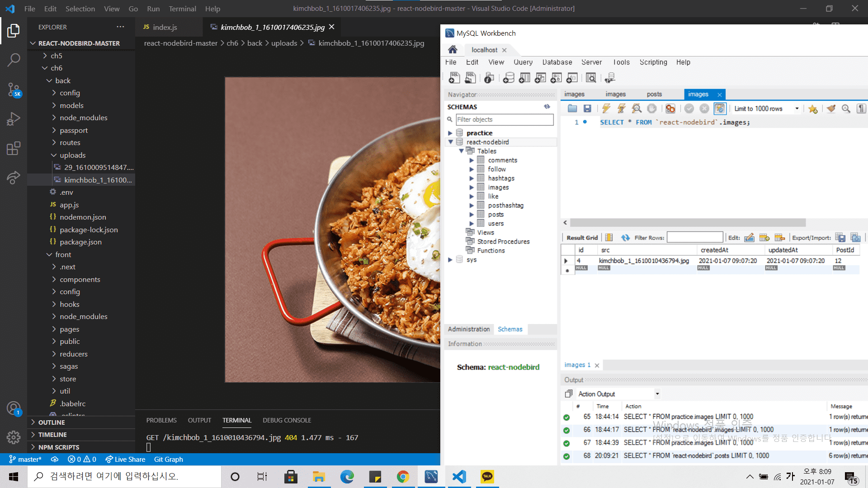Click the Explain query magnifier icon
Screen dimensions: 868x488
(637, 108)
